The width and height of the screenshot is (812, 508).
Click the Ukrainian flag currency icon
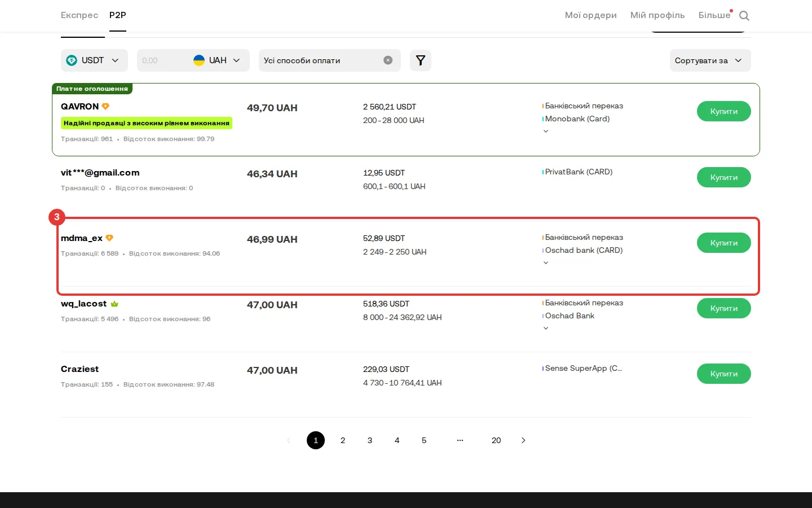click(199, 60)
